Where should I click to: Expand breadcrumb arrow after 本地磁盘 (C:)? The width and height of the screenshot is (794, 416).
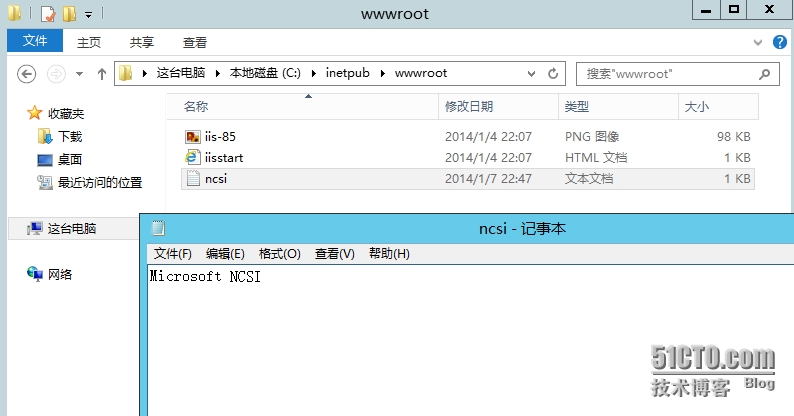point(313,74)
